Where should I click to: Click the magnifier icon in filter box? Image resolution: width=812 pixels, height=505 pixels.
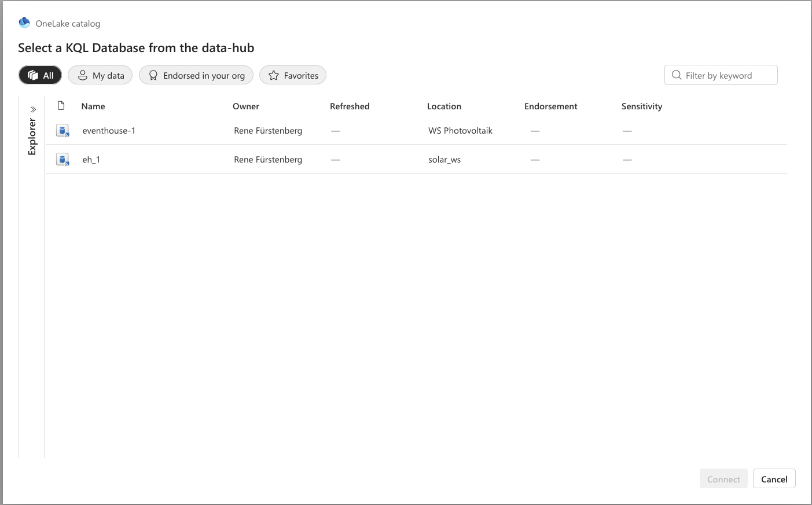coord(676,75)
